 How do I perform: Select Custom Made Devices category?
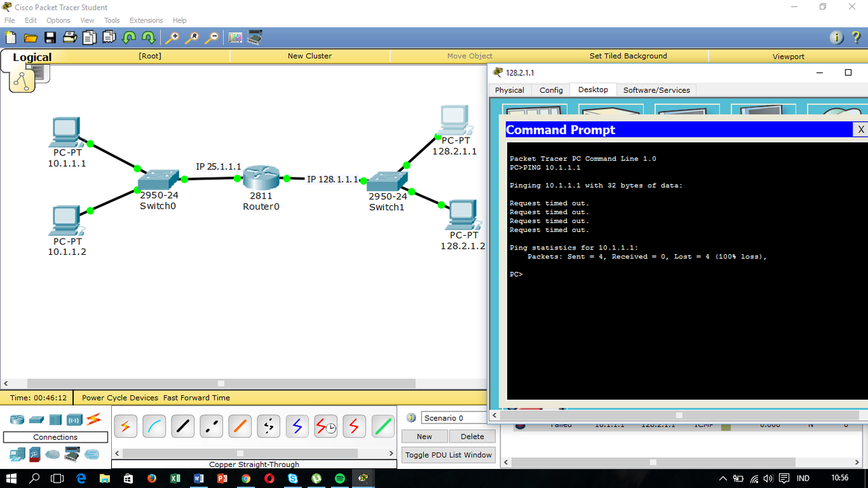72,454
